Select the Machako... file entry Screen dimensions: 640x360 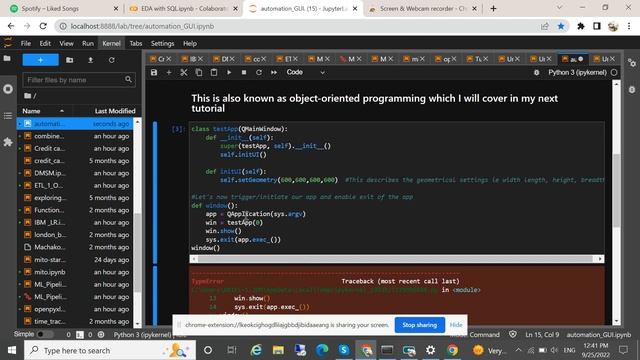[75, 247]
